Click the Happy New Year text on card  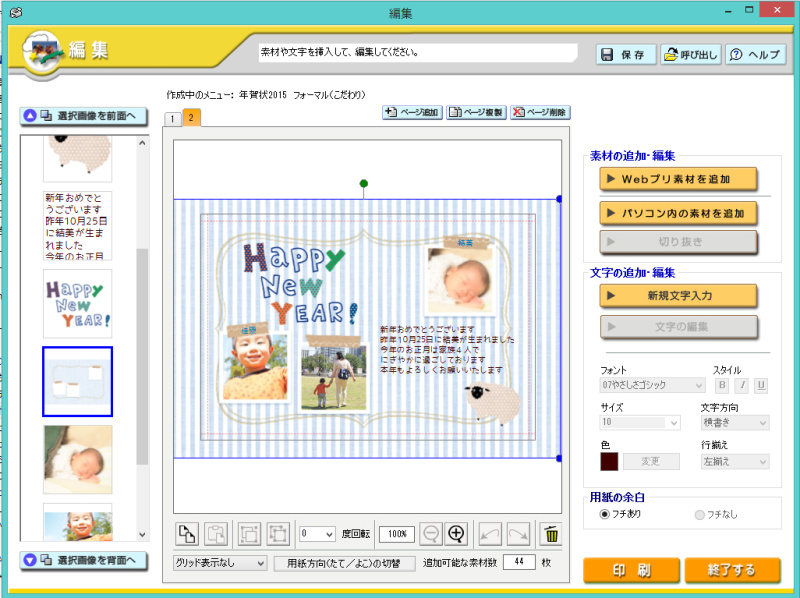coord(301,284)
